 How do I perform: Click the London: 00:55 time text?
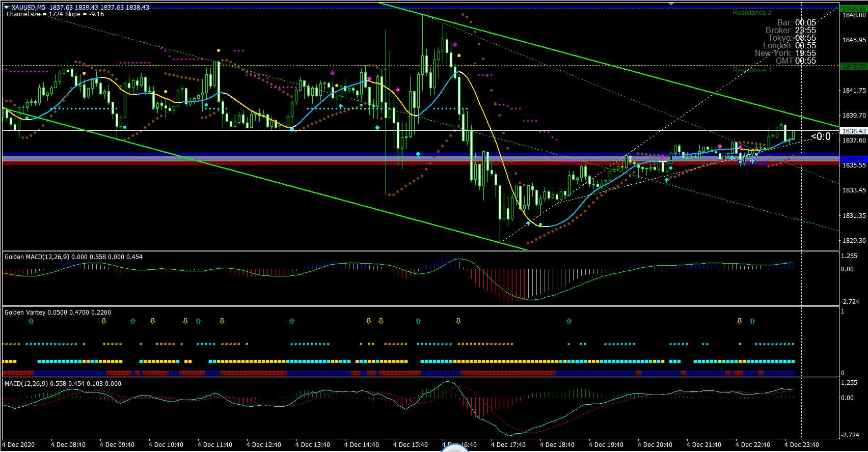[x=790, y=46]
